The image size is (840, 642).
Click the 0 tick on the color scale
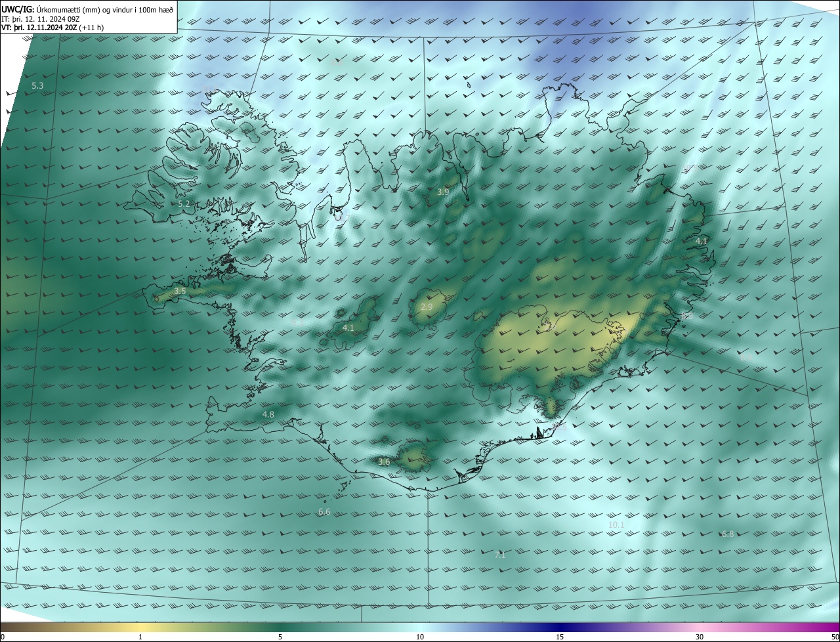coord(3,637)
